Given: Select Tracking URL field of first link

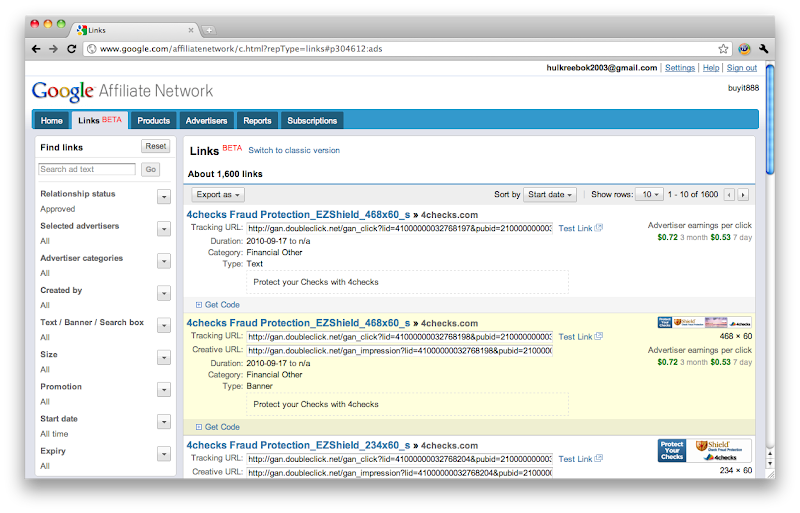Looking at the screenshot, I should click(399, 229).
